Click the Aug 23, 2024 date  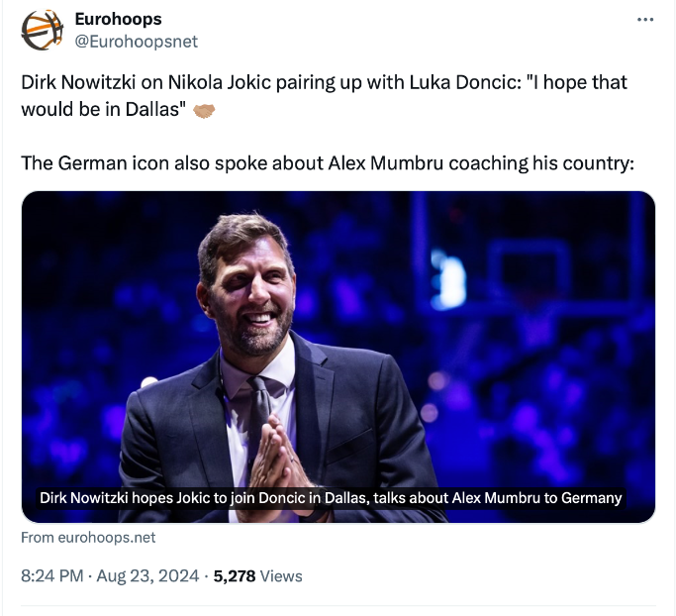147,575
